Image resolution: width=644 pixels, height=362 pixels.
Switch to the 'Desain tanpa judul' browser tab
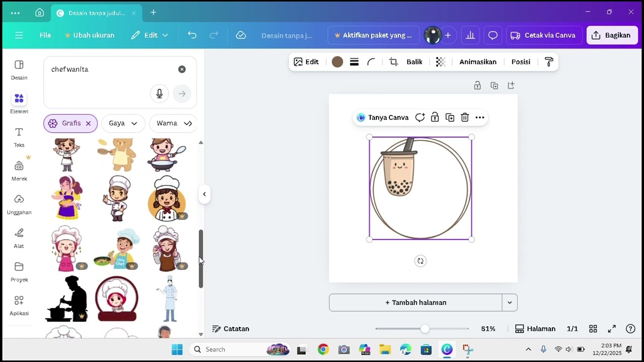[96, 13]
